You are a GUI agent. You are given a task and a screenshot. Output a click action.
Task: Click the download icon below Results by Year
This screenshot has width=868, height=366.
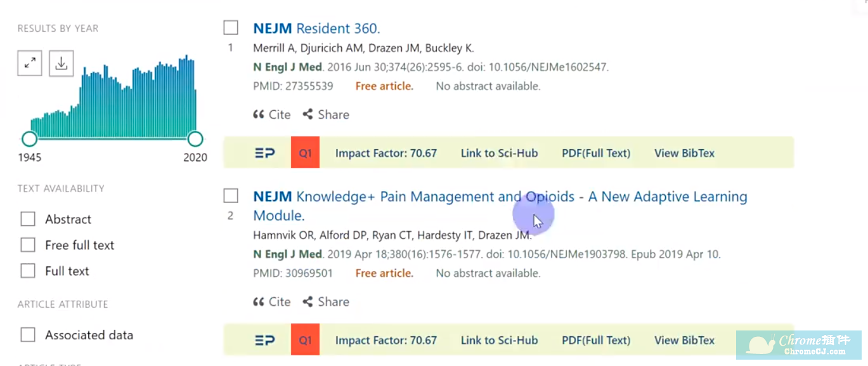pos(61,63)
